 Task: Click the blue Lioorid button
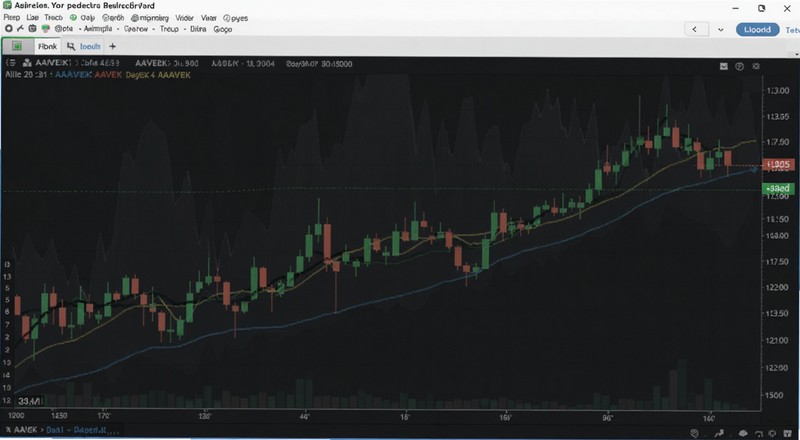(757, 30)
